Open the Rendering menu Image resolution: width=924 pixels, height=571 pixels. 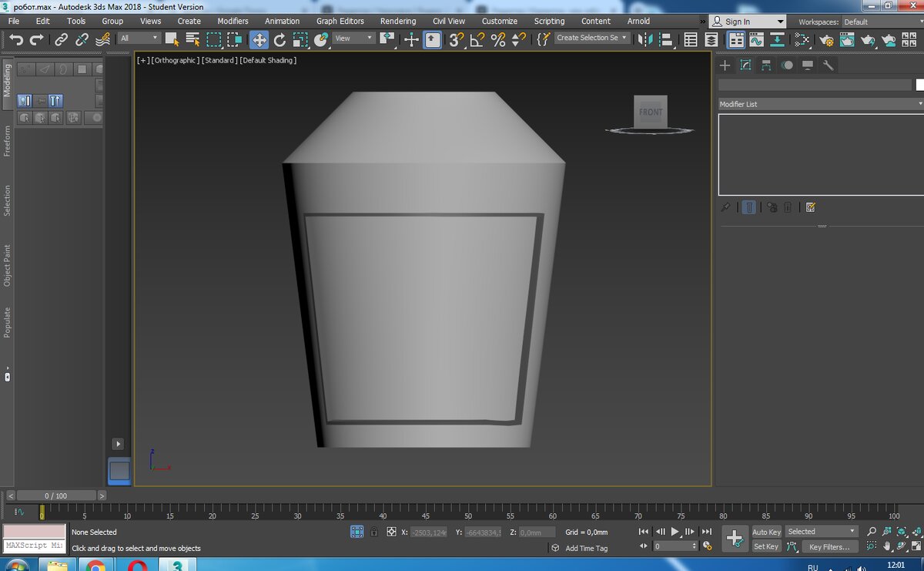click(397, 21)
